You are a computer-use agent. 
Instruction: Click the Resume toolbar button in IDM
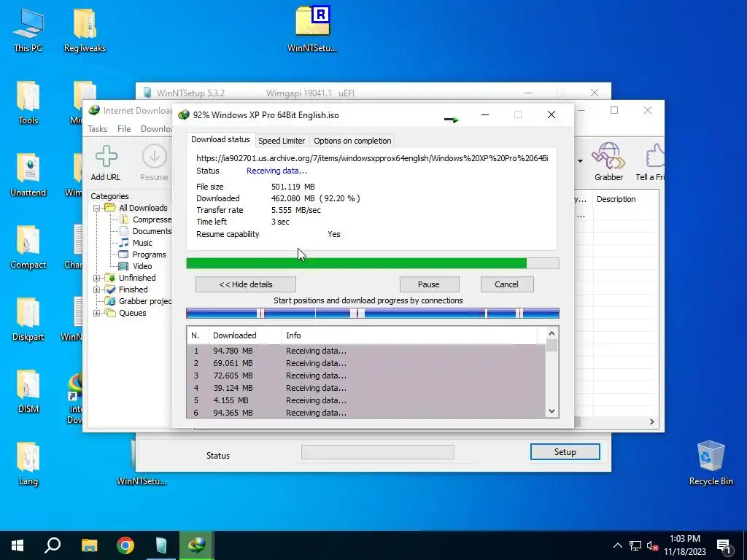click(154, 163)
